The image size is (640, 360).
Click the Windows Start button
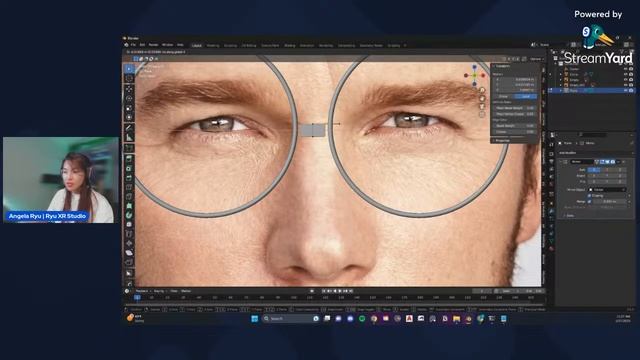coord(255,319)
